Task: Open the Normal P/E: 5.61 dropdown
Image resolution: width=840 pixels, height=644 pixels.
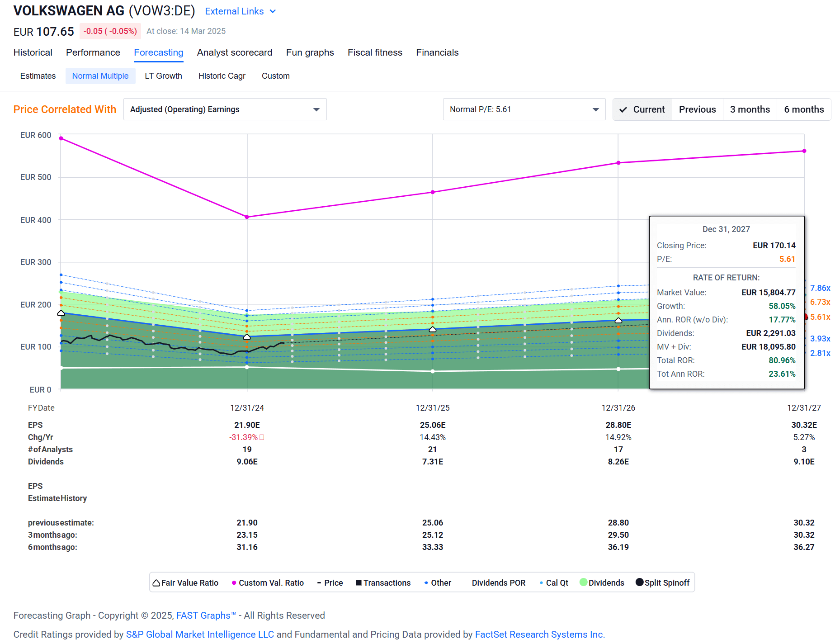Action: click(x=524, y=109)
